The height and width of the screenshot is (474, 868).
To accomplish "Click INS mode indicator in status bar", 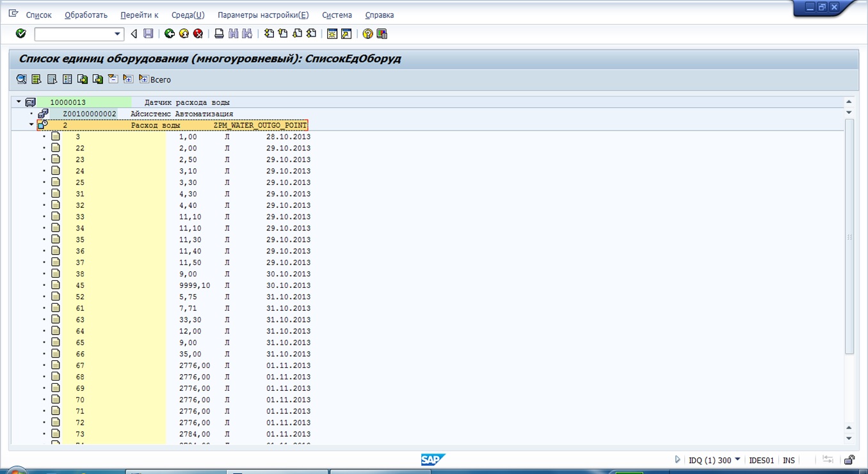I will tap(789, 460).
